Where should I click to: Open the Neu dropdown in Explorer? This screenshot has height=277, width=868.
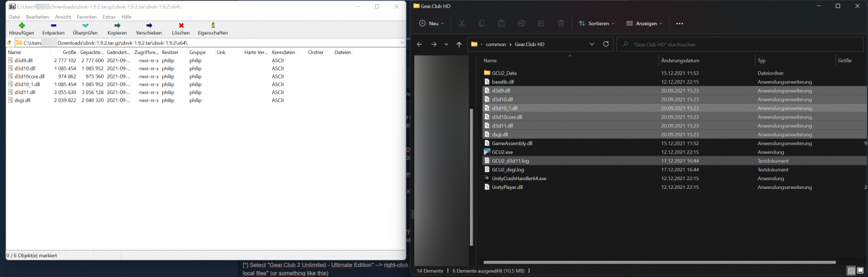point(432,23)
